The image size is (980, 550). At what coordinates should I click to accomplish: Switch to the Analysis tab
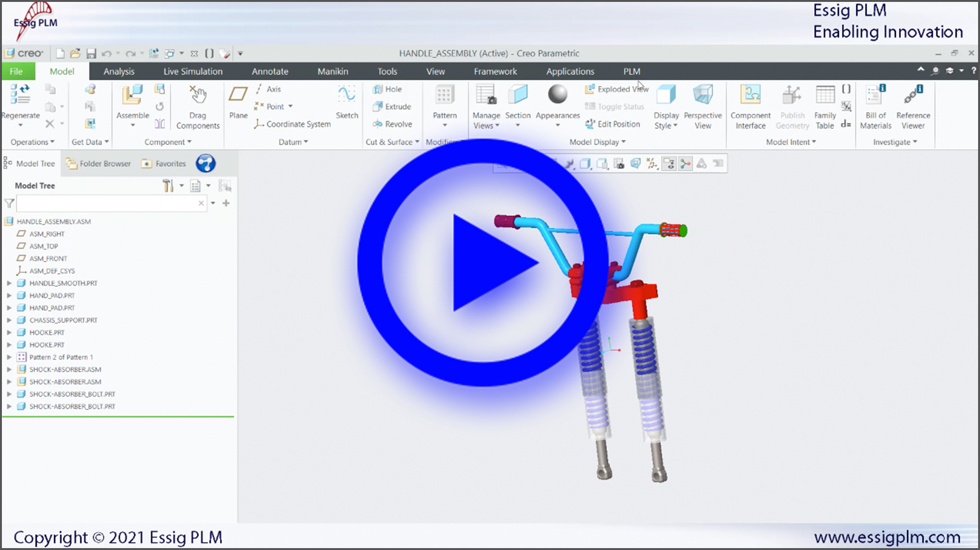point(119,71)
